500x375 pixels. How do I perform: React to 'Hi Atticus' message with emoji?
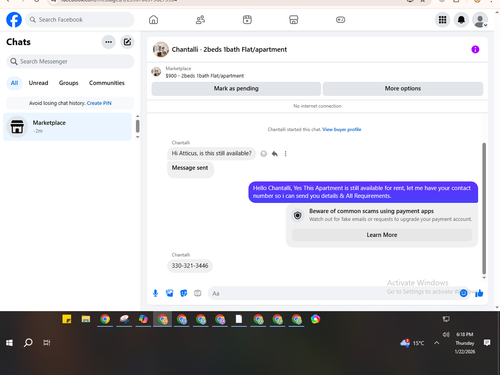point(264,154)
